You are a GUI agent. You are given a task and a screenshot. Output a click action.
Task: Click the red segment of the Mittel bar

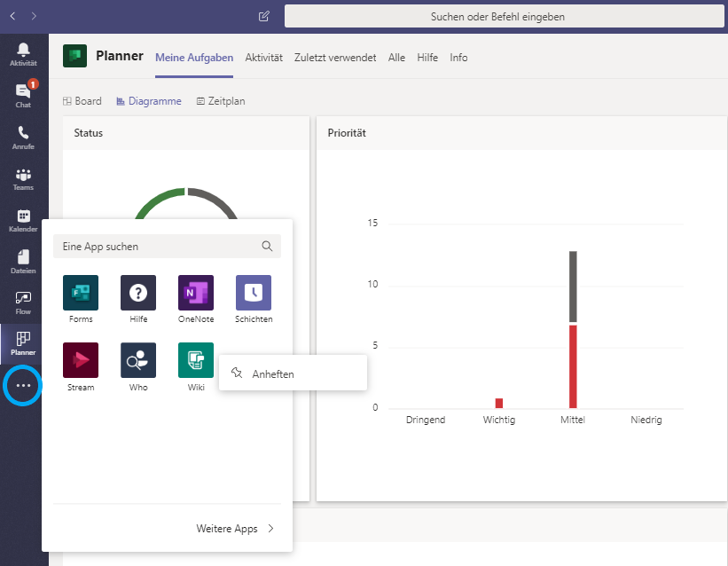click(573, 366)
